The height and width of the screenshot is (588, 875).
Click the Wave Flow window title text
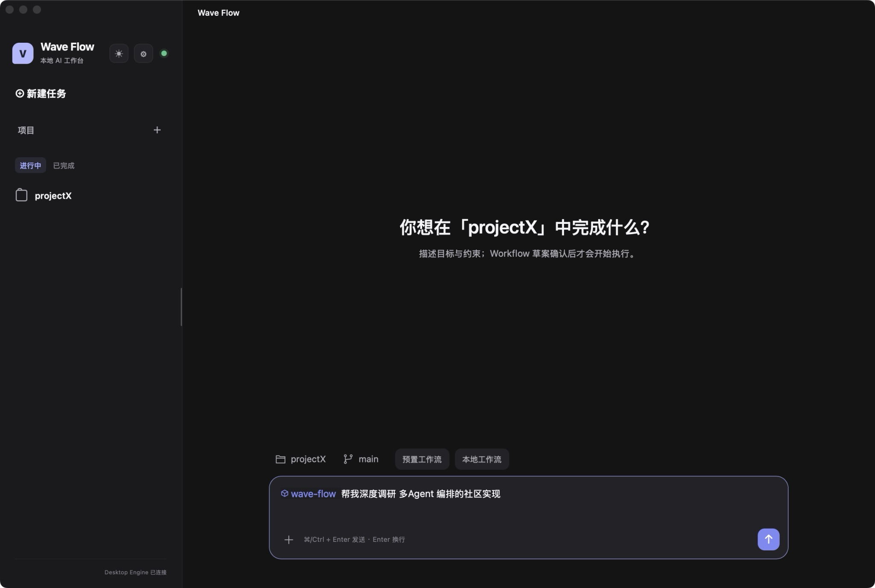tap(218, 13)
